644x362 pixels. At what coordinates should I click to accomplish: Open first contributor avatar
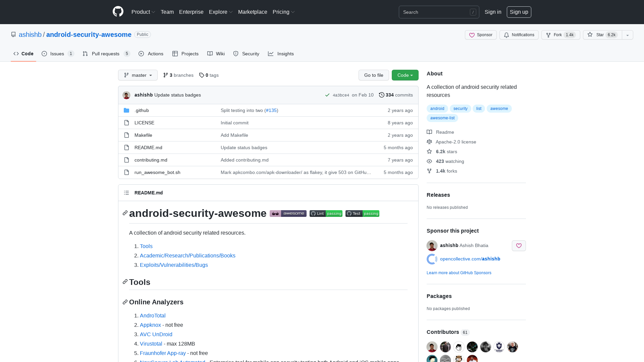(432, 347)
